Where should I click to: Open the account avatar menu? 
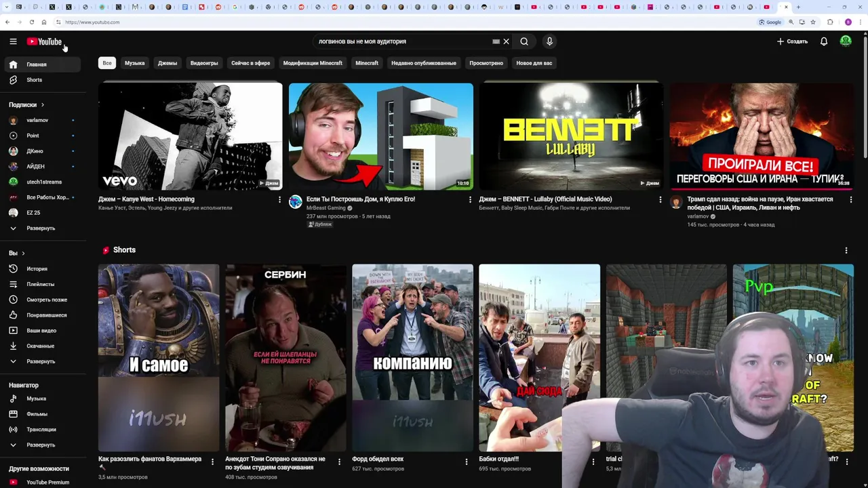click(846, 41)
